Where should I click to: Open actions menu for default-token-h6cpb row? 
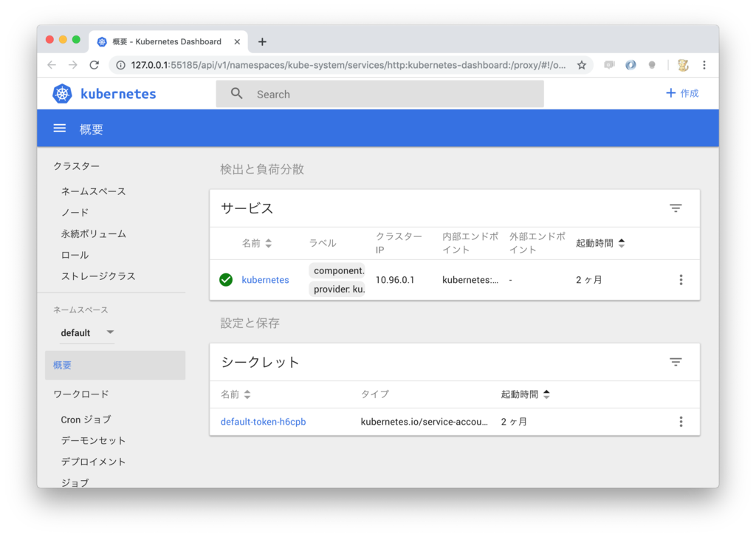[x=681, y=422]
